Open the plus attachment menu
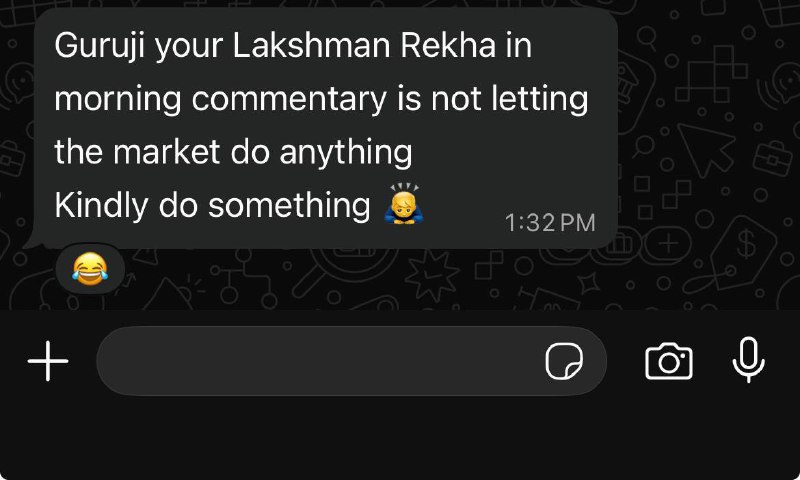Image resolution: width=800 pixels, height=480 pixels. tap(48, 361)
